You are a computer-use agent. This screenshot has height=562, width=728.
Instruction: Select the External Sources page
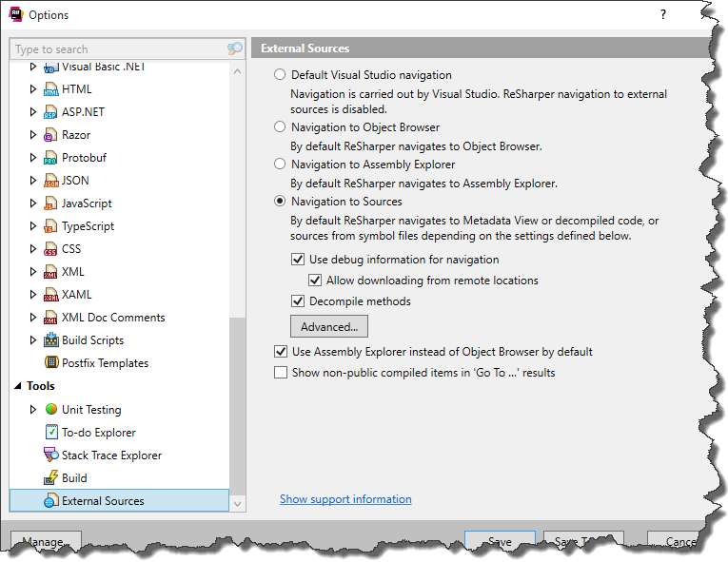[119, 501]
